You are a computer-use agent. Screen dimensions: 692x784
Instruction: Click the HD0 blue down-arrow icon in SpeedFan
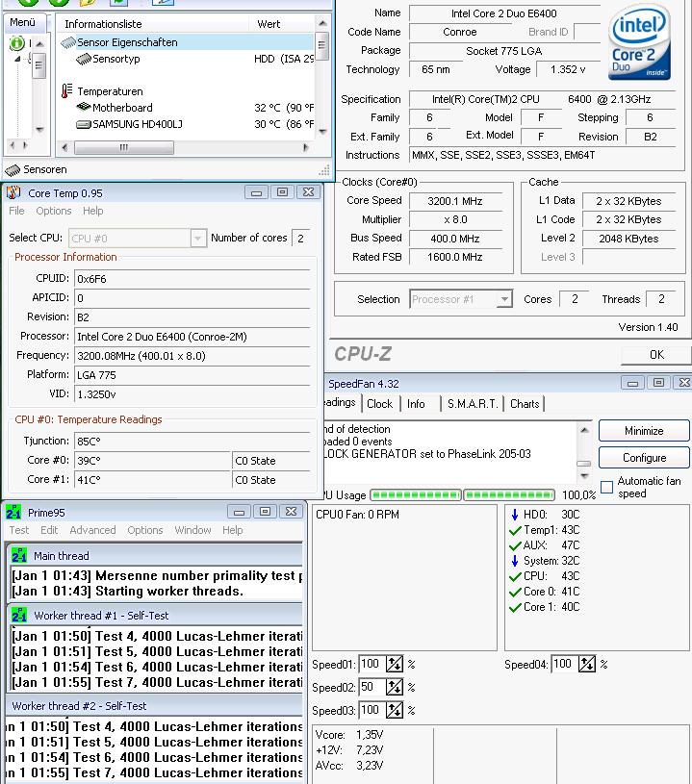514,514
